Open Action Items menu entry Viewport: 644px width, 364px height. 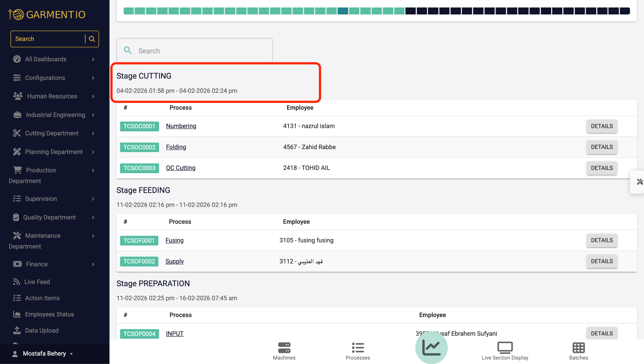coord(42,298)
